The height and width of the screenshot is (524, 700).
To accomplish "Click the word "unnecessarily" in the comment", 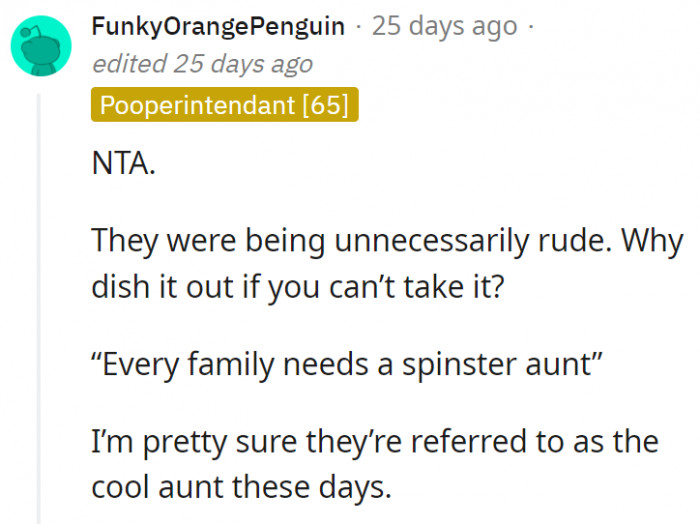I will pyautogui.click(x=431, y=241).
